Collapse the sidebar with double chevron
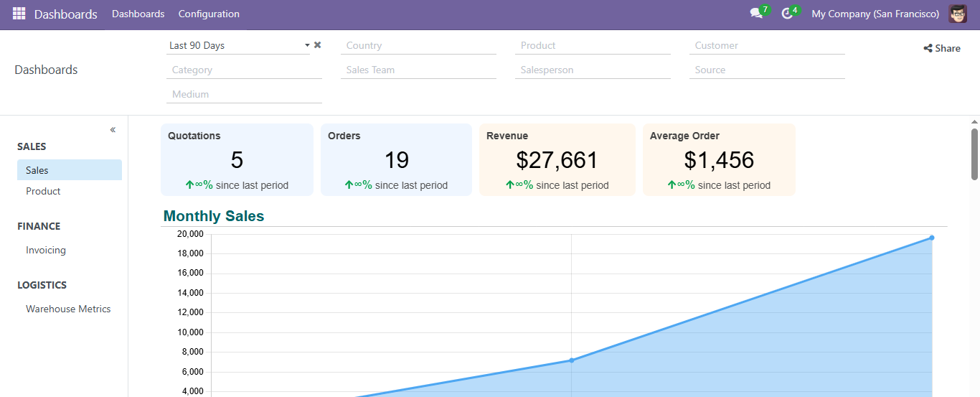The image size is (980, 397). [113, 130]
